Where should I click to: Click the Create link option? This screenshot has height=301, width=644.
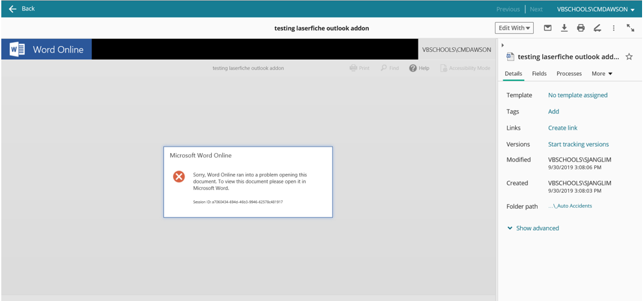point(562,128)
